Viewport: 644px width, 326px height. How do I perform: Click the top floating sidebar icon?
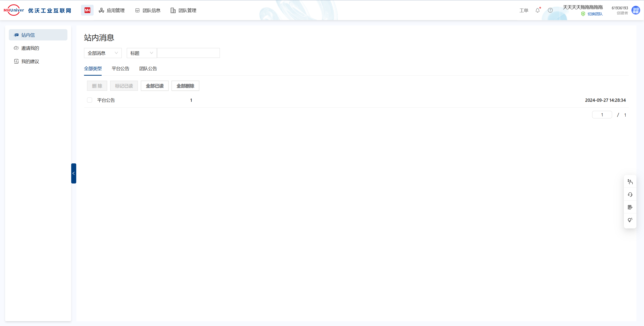point(630,182)
